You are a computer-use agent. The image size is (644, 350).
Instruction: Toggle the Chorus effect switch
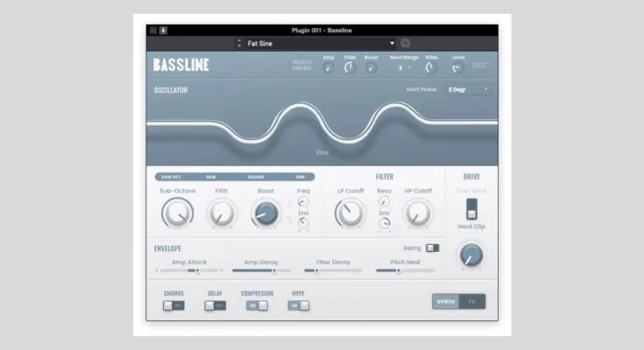(x=173, y=305)
